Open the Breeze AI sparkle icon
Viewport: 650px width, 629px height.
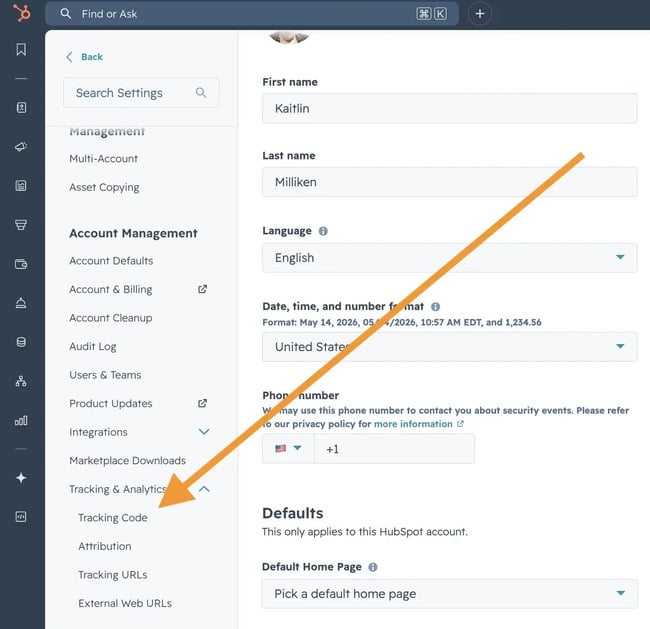tap(21, 478)
